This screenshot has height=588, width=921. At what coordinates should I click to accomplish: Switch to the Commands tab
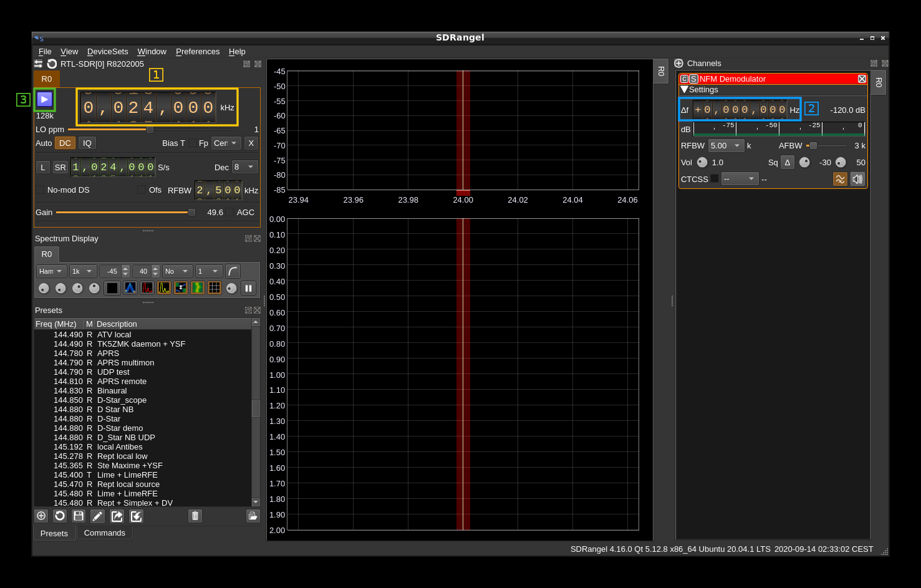(105, 533)
